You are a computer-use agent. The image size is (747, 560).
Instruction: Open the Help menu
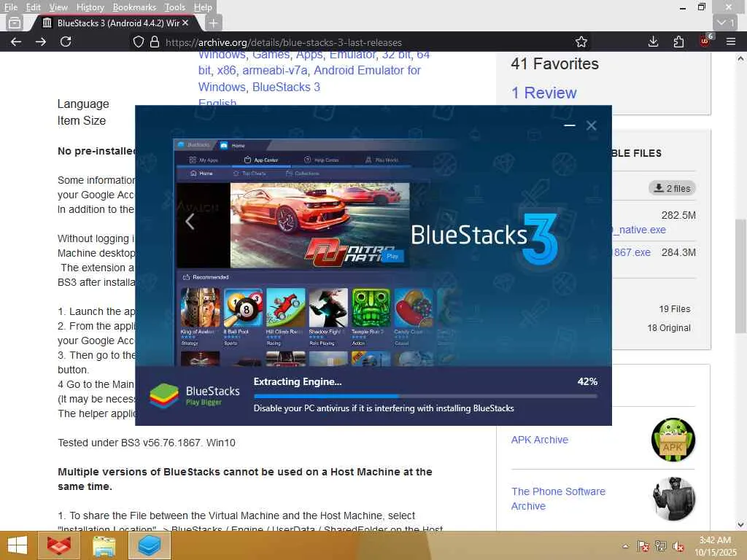203,7
